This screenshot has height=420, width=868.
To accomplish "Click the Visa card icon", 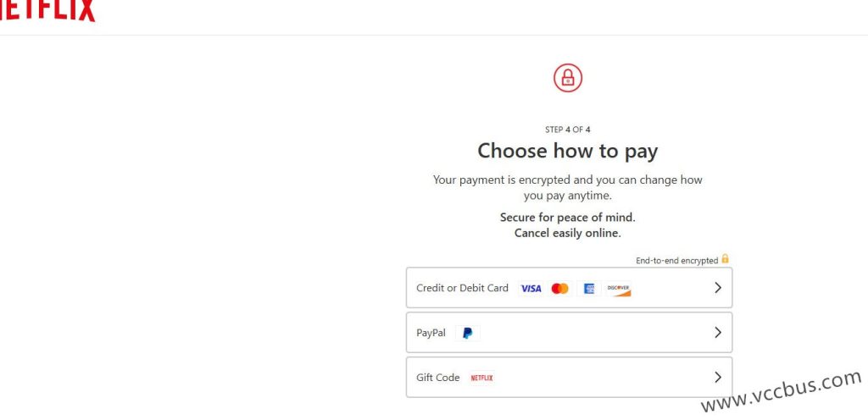I will [x=531, y=289].
